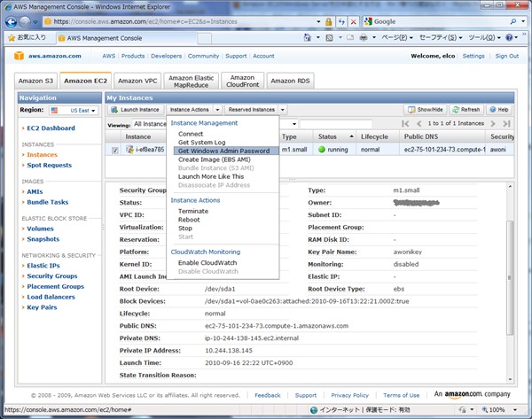Click the instance filter text field
Image resolution: width=532 pixels, height=419 pixels.
[336, 124]
